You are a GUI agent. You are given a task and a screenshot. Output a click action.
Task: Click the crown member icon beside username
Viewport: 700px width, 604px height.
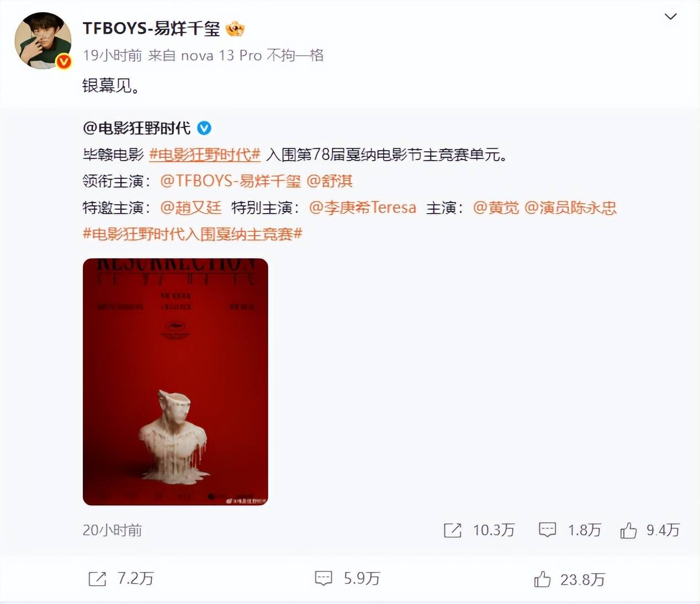point(235,28)
